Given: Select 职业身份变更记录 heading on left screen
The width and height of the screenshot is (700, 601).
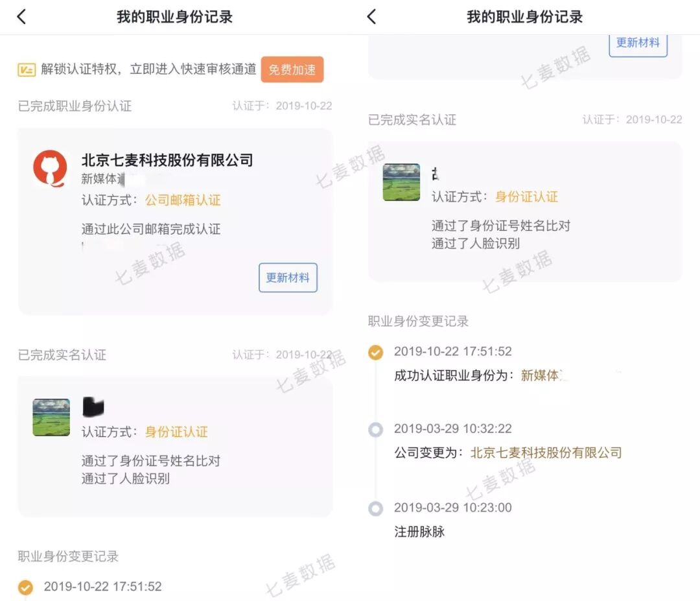Looking at the screenshot, I should (x=68, y=556).
